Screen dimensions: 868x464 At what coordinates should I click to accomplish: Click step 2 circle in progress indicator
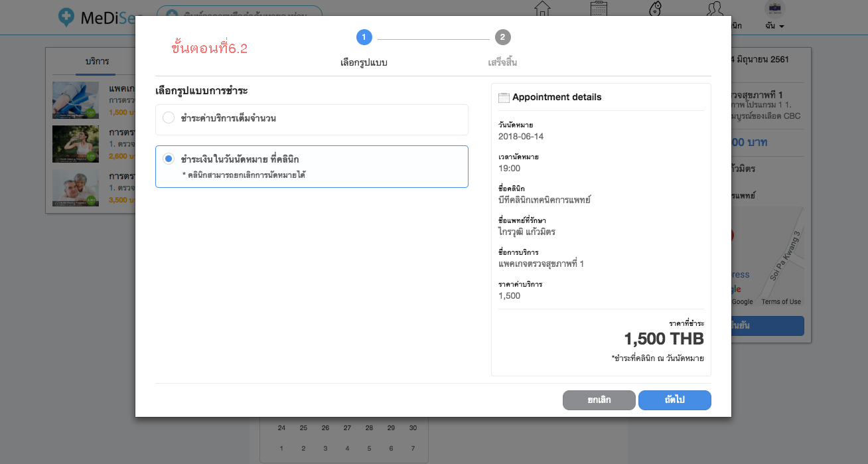tap(502, 37)
